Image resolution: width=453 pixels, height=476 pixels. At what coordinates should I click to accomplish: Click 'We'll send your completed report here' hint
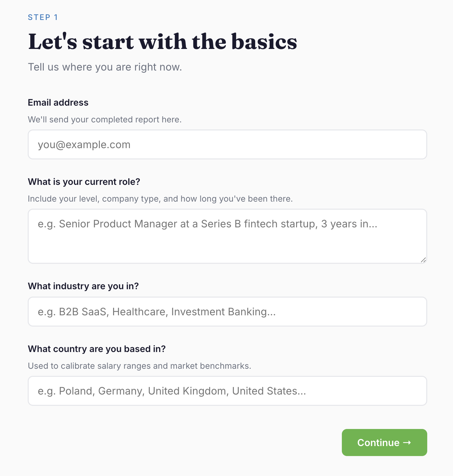pyautogui.click(x=105, y=119)
